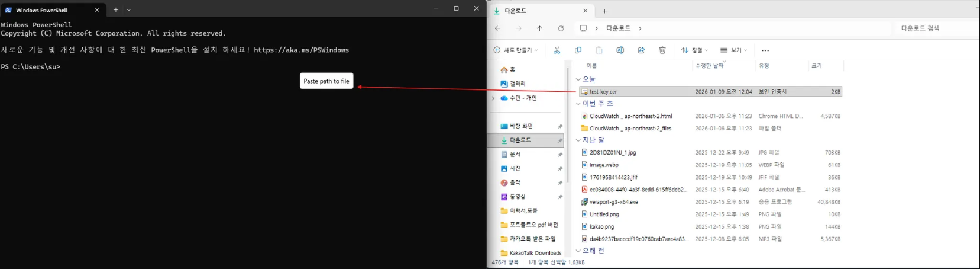Open a new Explorer tab with plus
This screenshot has height=269, width=980.
[x=604, y=11]
